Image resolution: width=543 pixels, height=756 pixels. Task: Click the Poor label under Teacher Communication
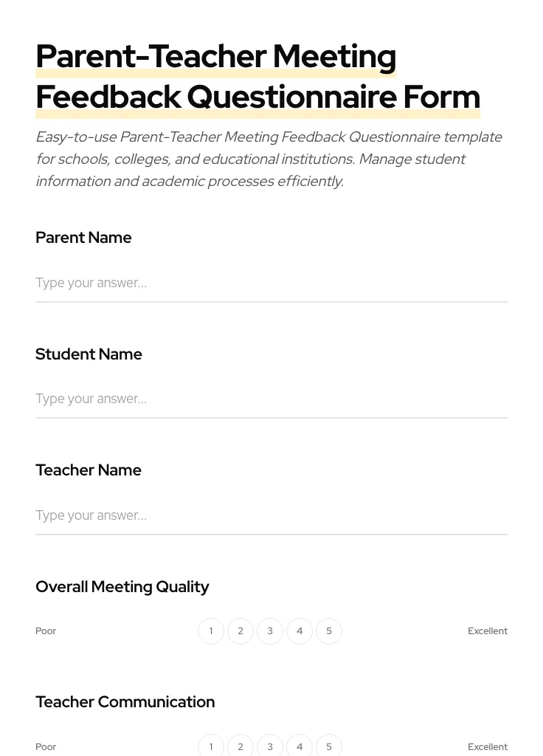pyautogui.click(x=46, y=746)
